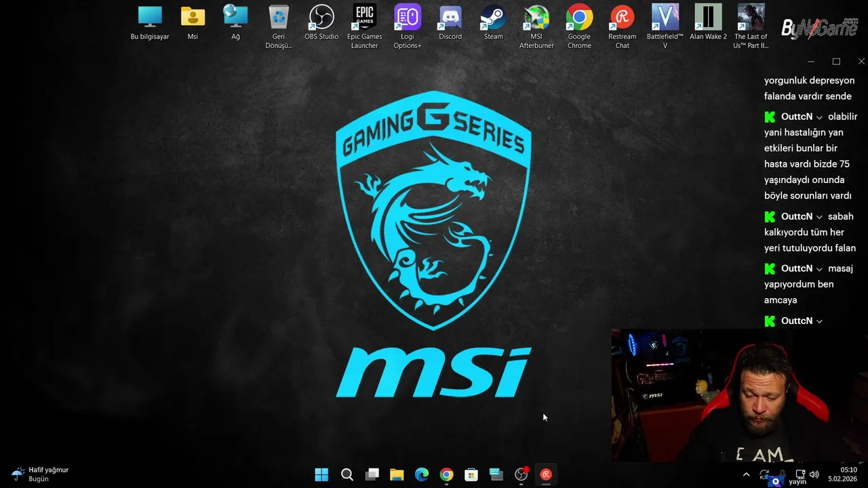Click chat text 'amcaya'
Viewport: 868px width, 488px height.
[x=781, y=300]
